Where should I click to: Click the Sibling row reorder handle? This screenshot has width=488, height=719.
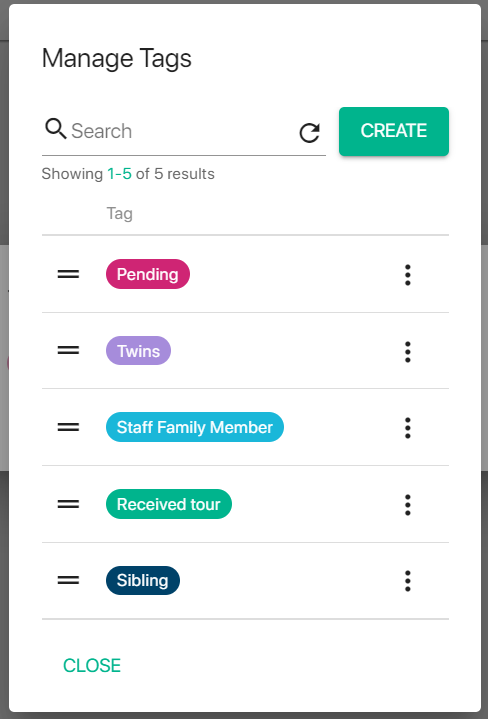tap(68, 581)
